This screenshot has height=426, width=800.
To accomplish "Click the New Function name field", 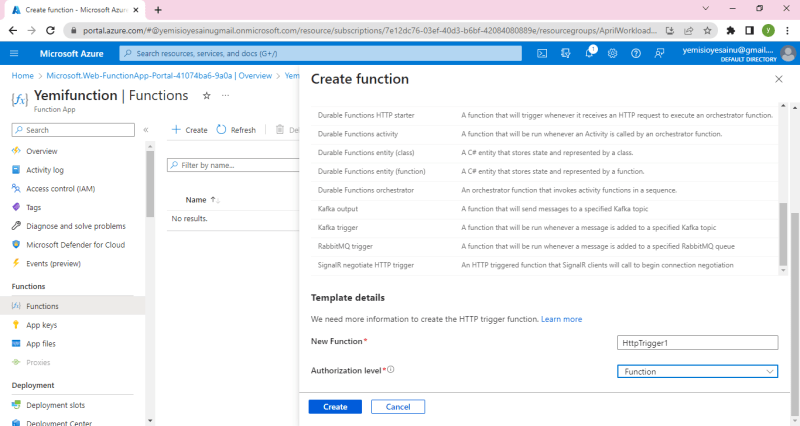I will 697,343.
